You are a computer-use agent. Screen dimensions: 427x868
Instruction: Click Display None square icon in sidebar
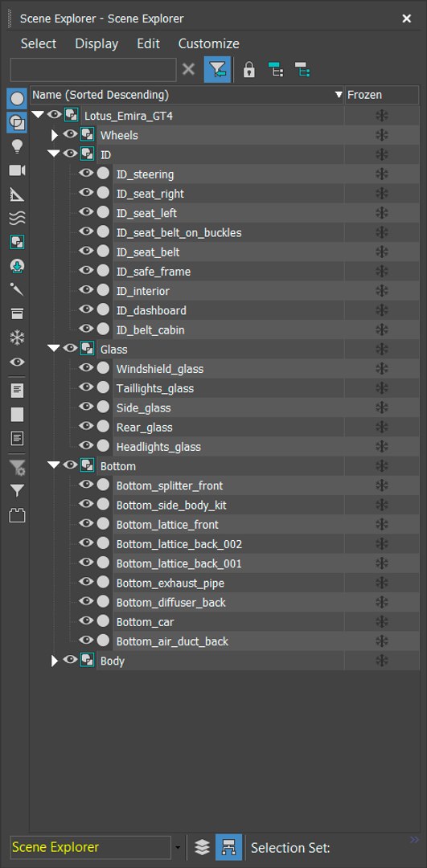(x=17, y=414)
